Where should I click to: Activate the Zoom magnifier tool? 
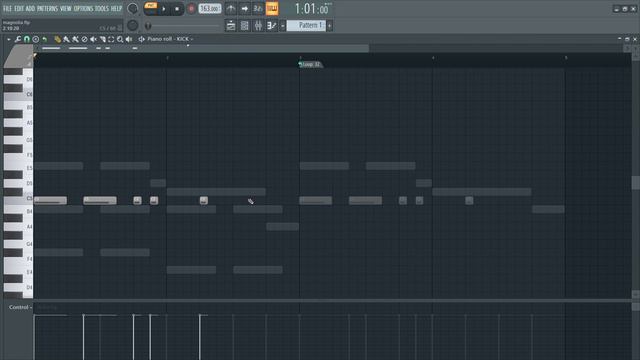click(120, 39)
